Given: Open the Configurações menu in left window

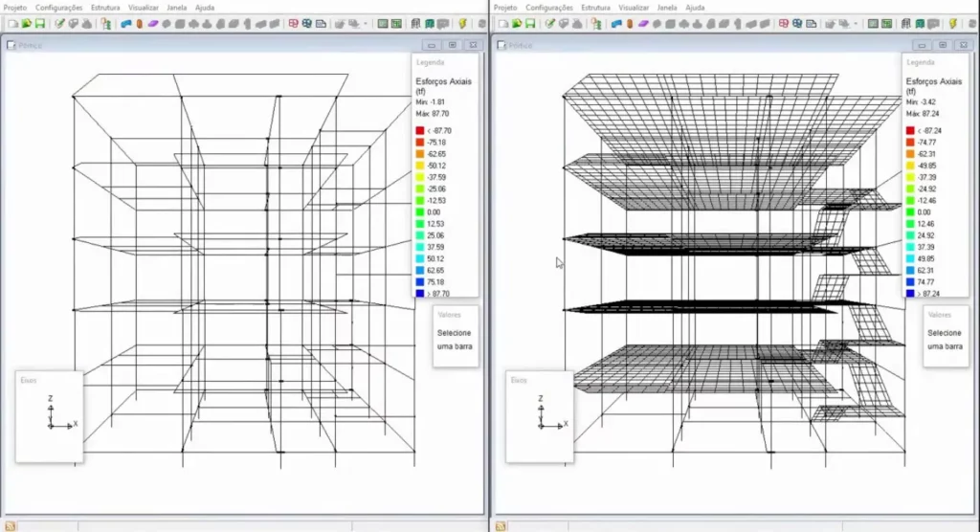Looking at the screenshot, I should coord(59,7).
